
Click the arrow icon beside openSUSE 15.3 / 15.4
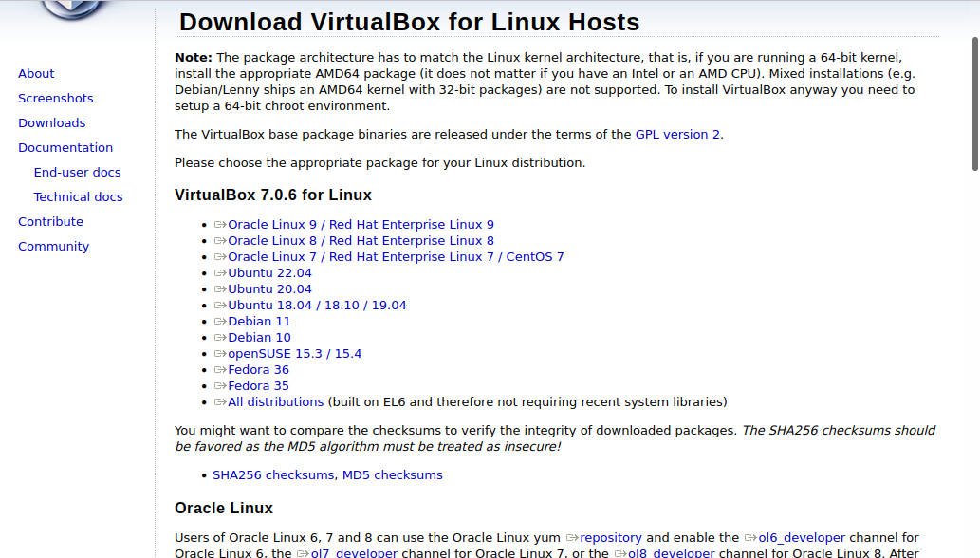219,353
